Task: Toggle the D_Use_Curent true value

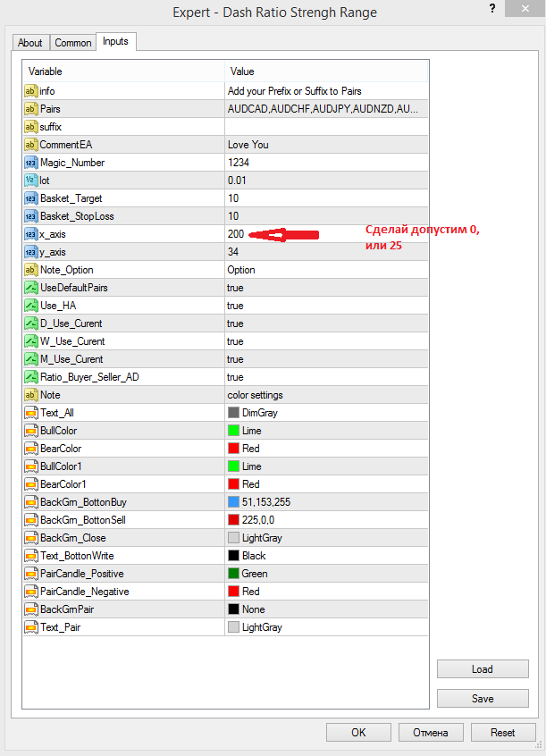Action: pyautogui.click(x=326, y=323)
